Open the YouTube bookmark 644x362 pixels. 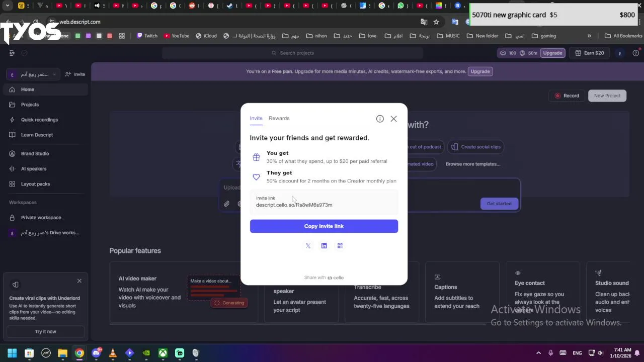[x=177, y=36]
